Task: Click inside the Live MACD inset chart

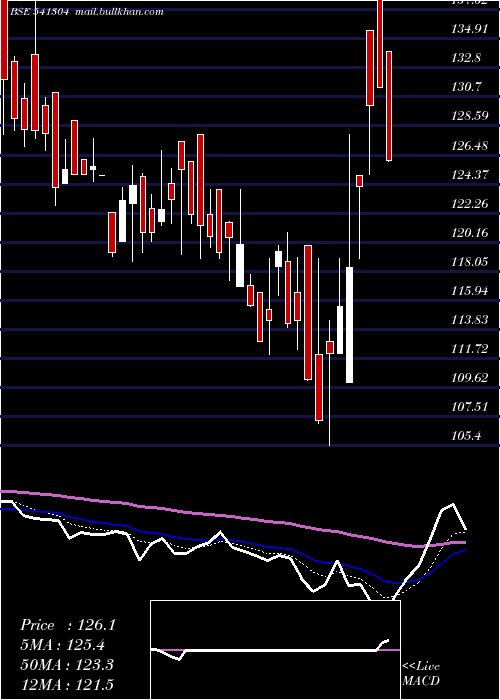Action: pos(275,650)
